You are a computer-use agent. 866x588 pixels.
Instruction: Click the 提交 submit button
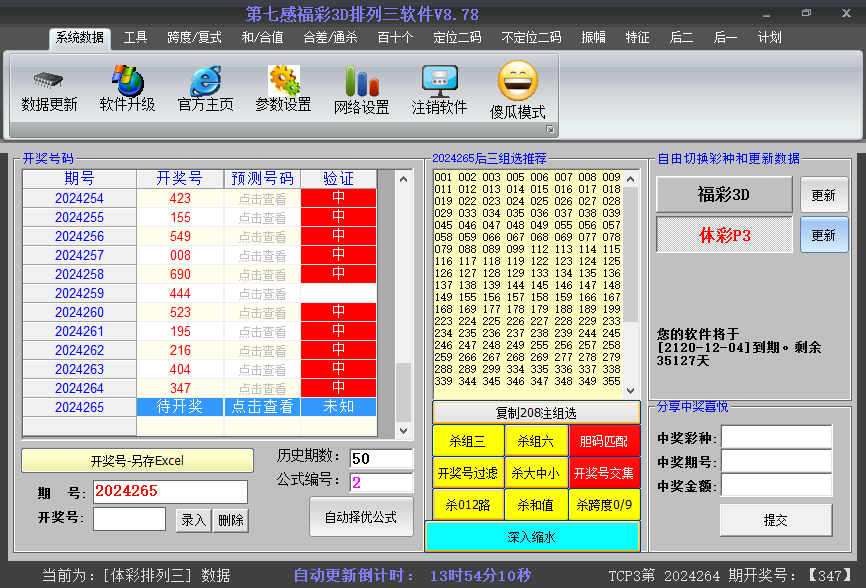point(775,520)
